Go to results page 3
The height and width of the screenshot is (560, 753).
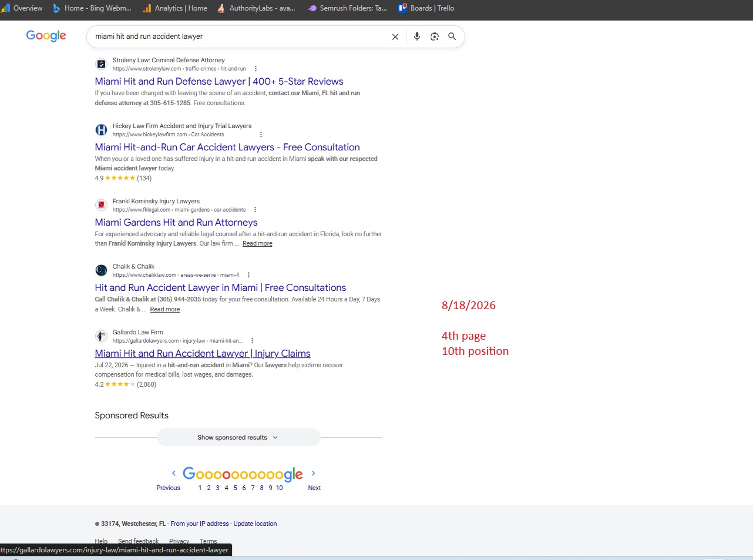[x=217, y=488]
